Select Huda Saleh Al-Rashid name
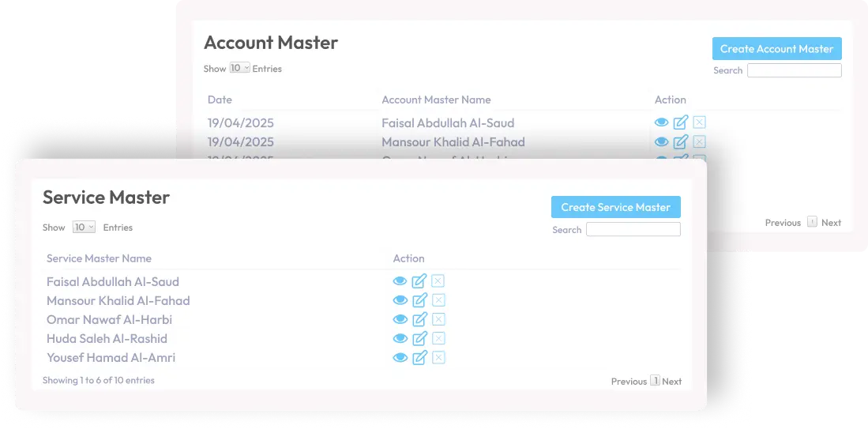Screen dimensions: 868x429 point(107,339)
